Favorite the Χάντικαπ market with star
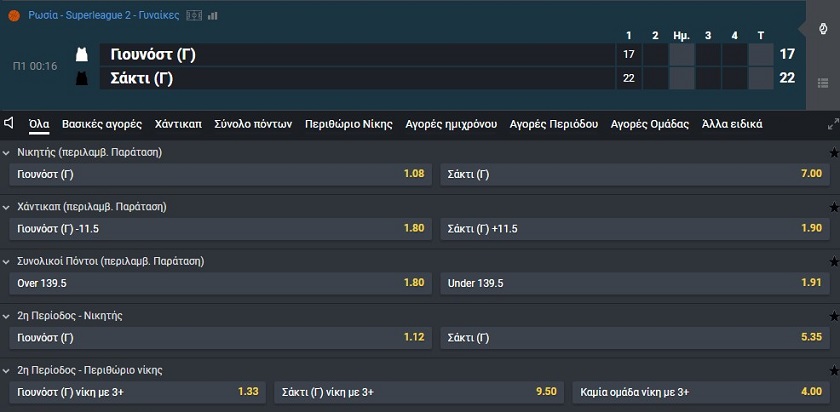The height and width of the screenshot is (412, 840). (x=834, y=207)
